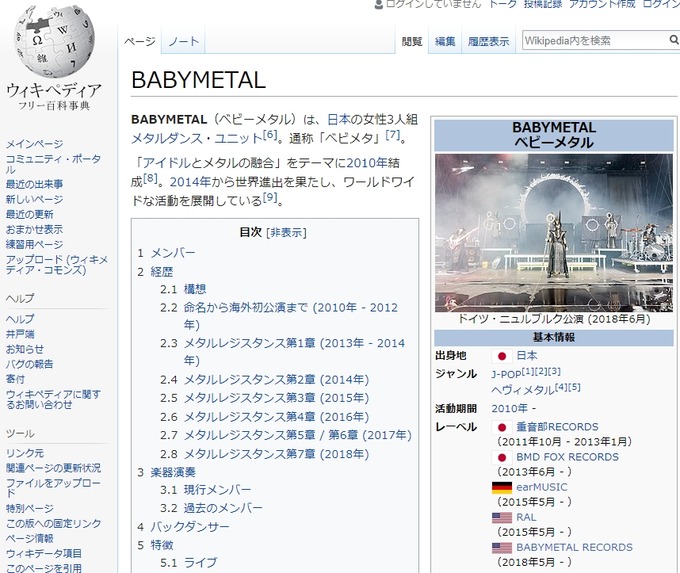Open バグの報告 sidebar link
This screenshot has width=680, height=573.
[x=29, y=364]
